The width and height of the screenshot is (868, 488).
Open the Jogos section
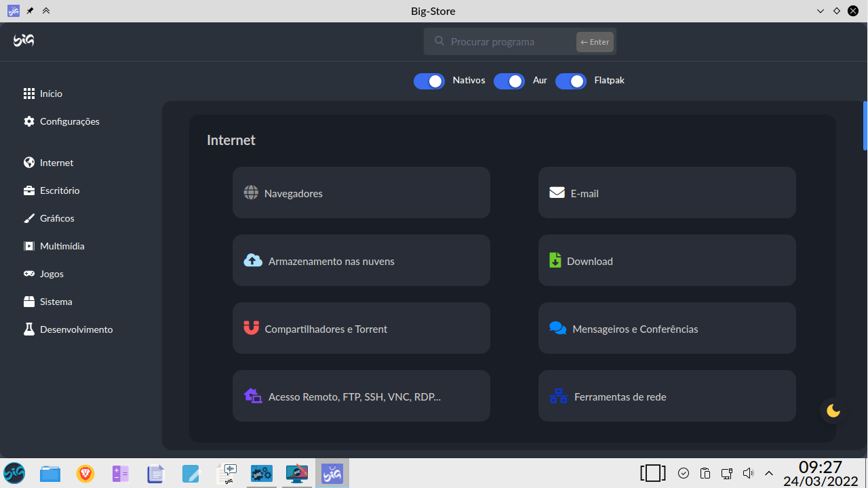[x=52, y=273]
